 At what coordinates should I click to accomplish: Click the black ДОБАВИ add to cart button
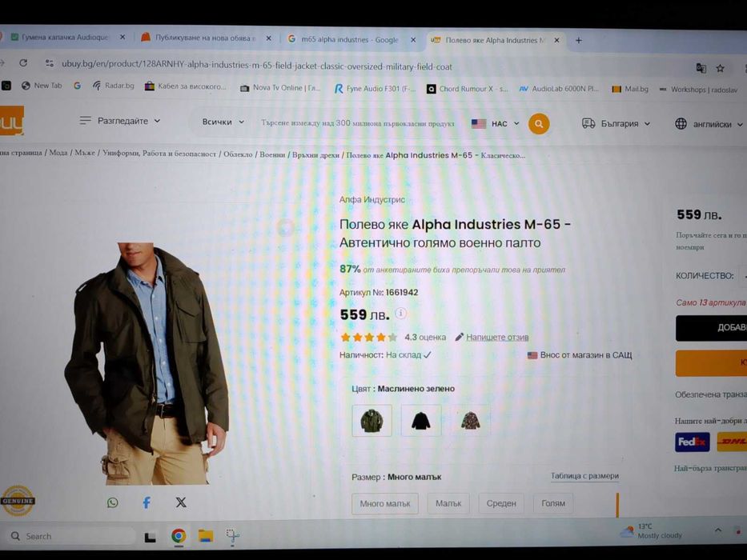click(x=711, y=328)
